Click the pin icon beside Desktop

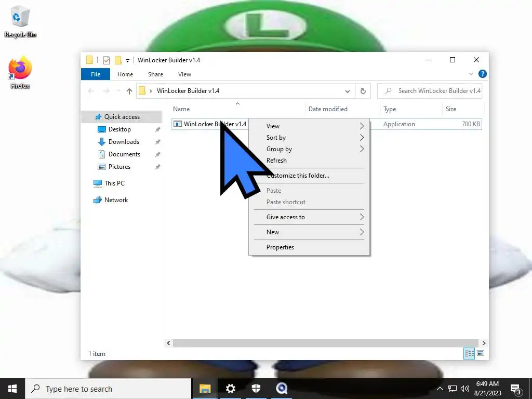[x=158, y=129]
